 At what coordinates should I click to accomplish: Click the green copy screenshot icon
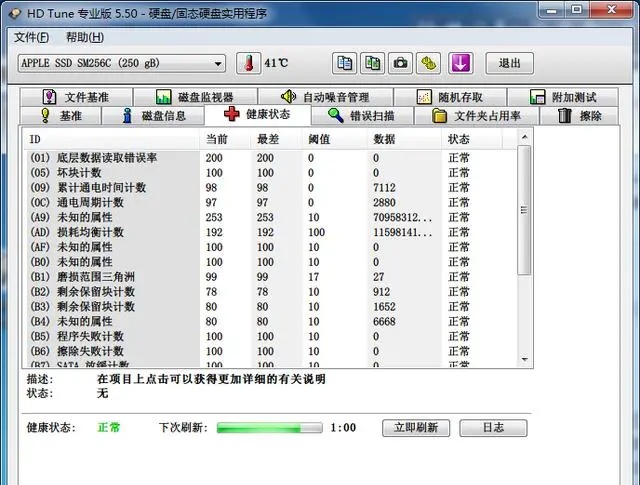coord(372,63)
